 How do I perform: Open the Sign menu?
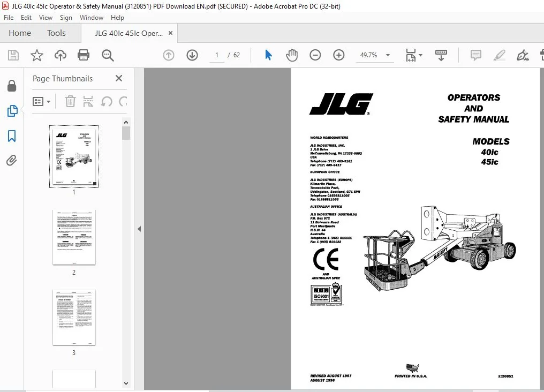tap(66, 18)
